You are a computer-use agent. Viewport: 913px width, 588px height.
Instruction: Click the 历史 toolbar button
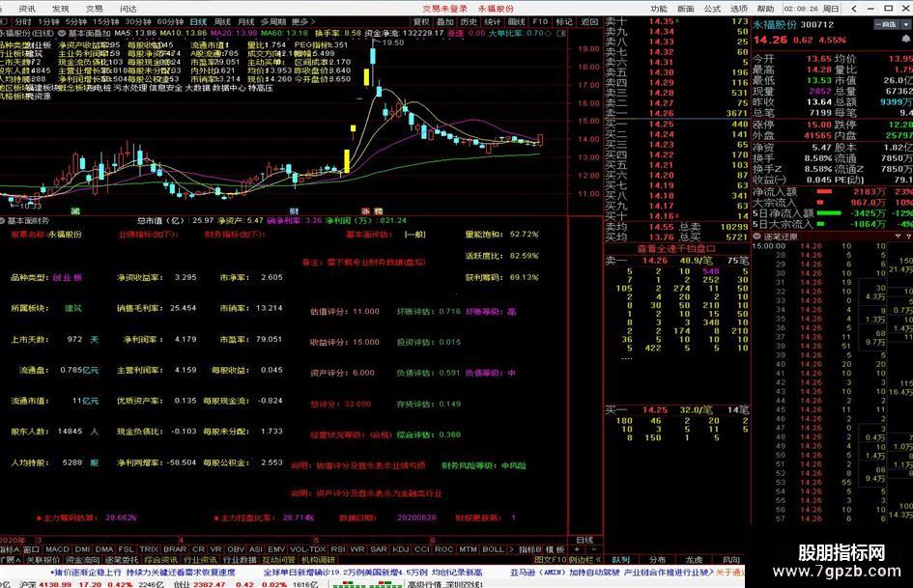469,21
